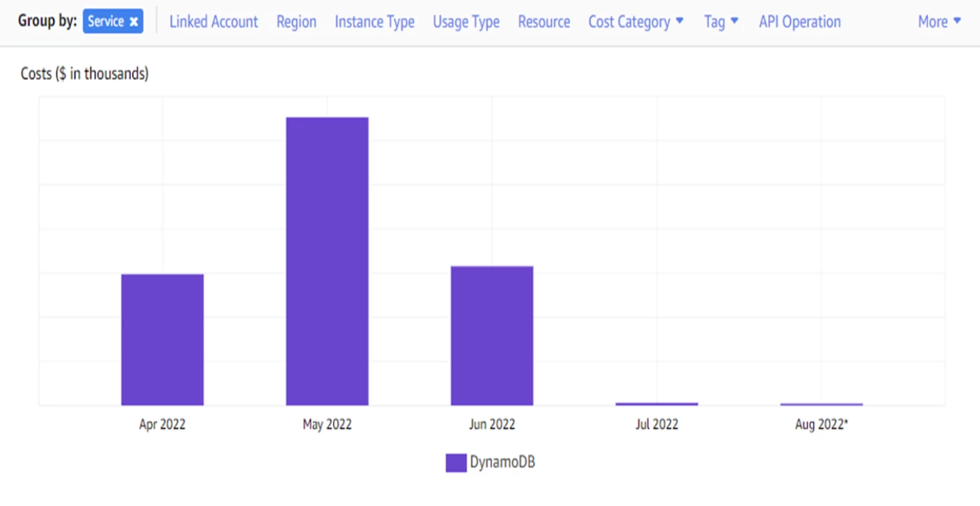
Task: Group costs by API Operation
Action: point(800,22)
